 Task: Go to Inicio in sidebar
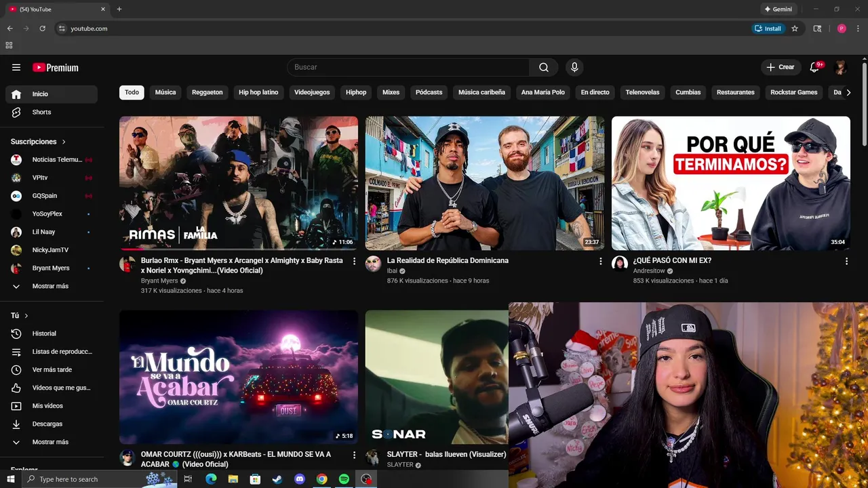(52, 94)
